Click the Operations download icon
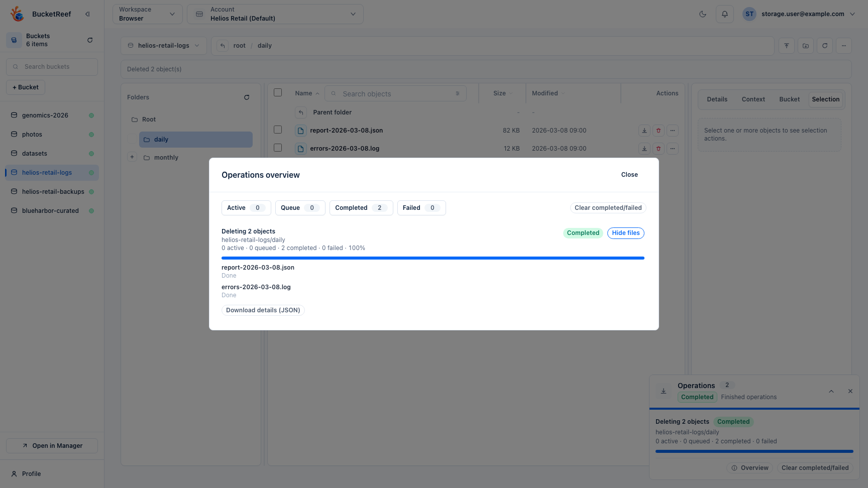 point(664,391)
